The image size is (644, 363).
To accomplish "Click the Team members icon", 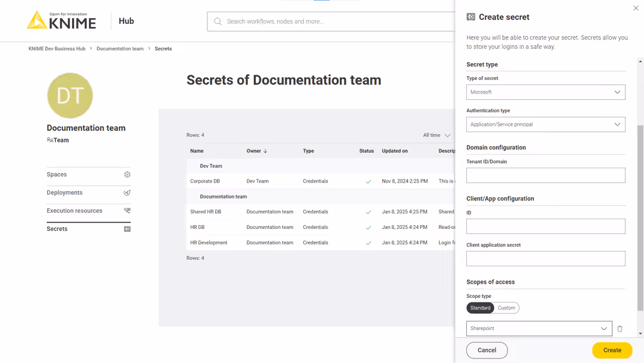I will click(50, 140).
